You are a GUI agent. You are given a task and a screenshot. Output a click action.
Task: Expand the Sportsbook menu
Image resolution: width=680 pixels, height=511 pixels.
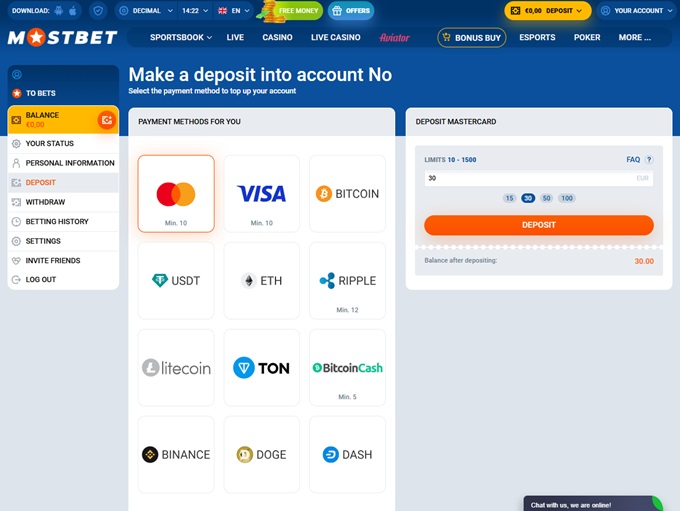(x=181, y=38)
